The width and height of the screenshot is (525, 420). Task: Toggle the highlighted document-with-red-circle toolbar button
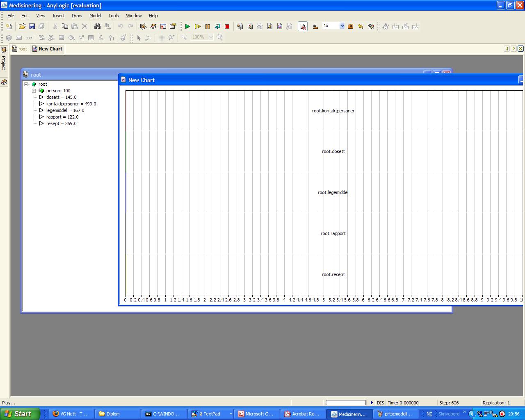click(303, 26)
